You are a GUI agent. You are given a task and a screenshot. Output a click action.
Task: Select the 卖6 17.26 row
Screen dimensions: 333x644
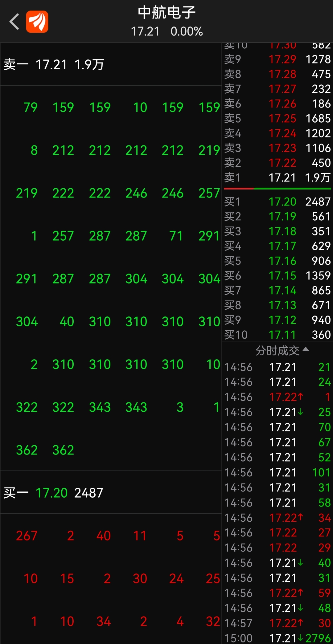coord(277,104)
